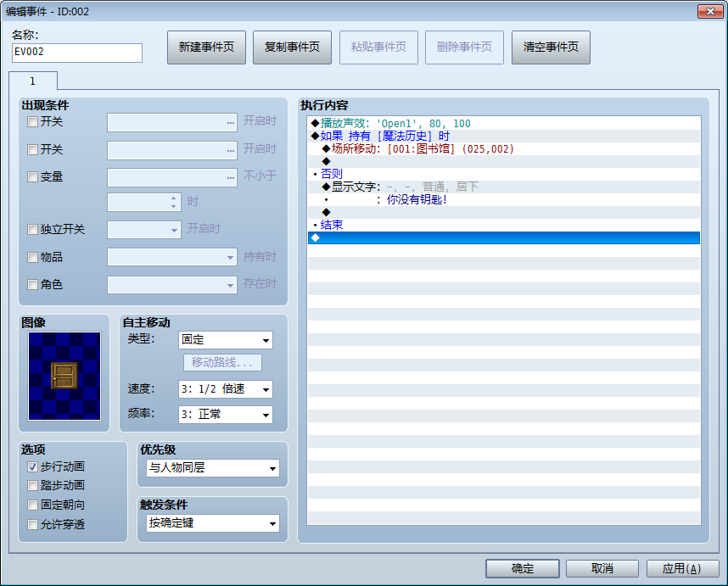Open the 物品 selection dropdown
The width and height of the screenshot is (728, 586).
click(172, 257)
